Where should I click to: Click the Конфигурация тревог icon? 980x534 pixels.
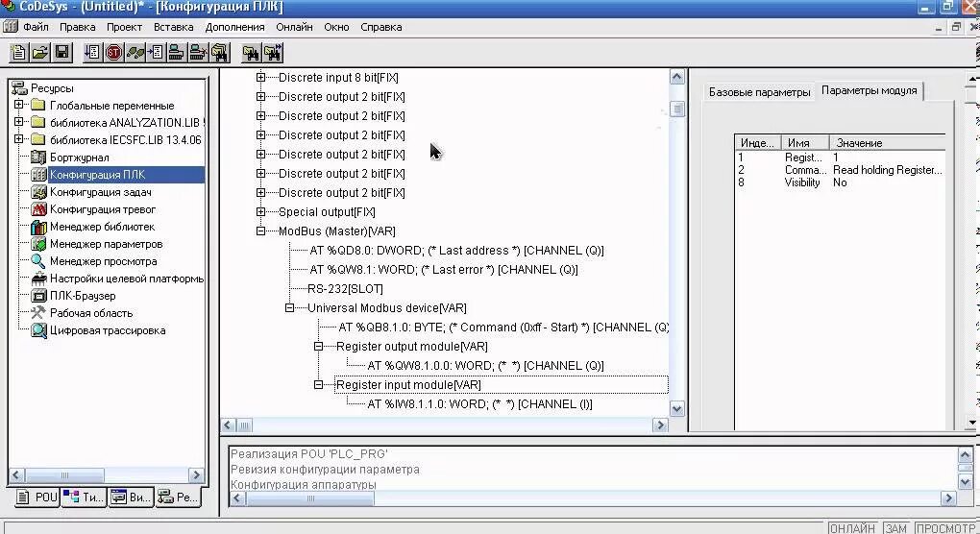coord(38,209)
